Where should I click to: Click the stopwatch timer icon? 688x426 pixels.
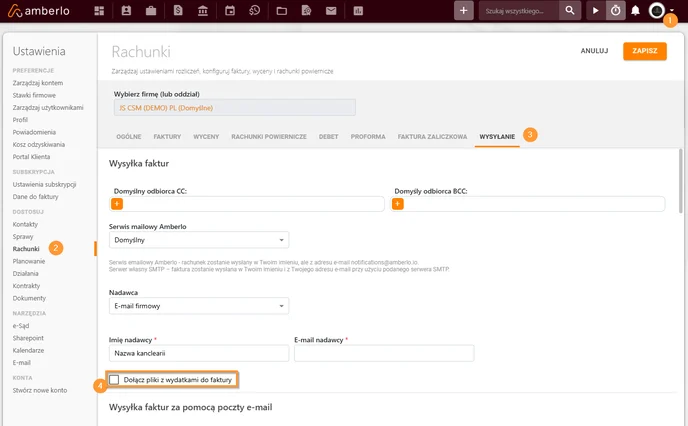(616, 11)
